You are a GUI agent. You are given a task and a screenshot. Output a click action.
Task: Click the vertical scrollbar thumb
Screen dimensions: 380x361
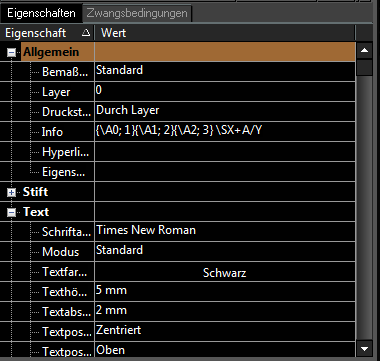click(x=364, y=67)
